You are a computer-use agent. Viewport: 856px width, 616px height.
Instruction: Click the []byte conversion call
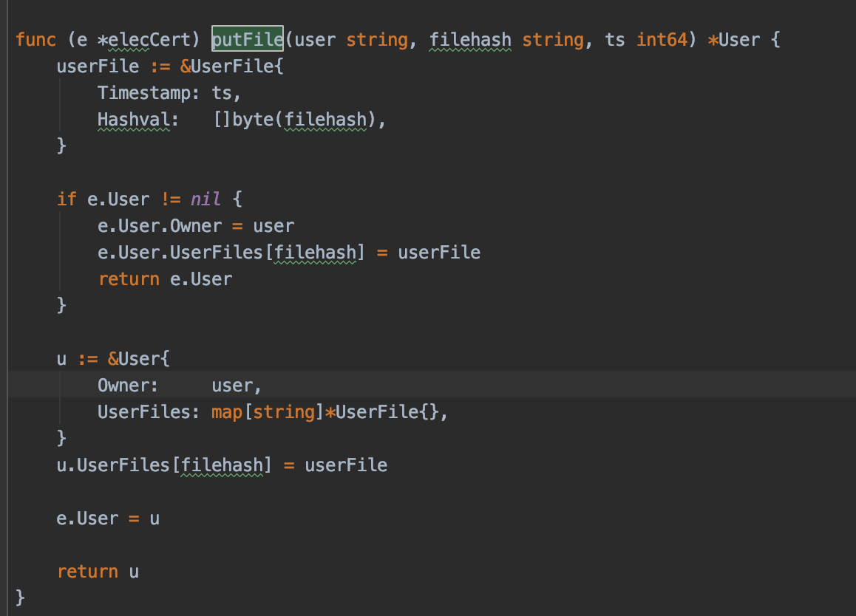(242, 119)
